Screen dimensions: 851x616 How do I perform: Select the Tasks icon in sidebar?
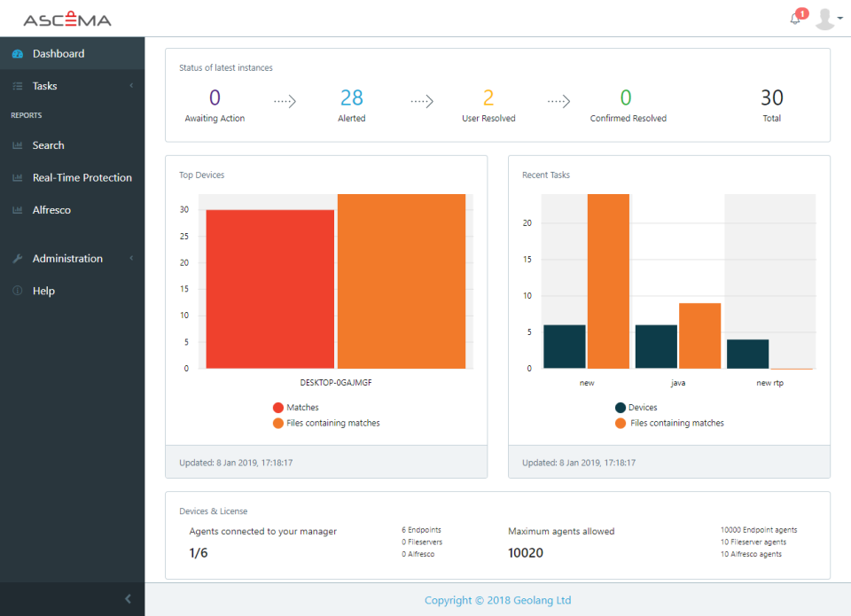click(18, 85)
